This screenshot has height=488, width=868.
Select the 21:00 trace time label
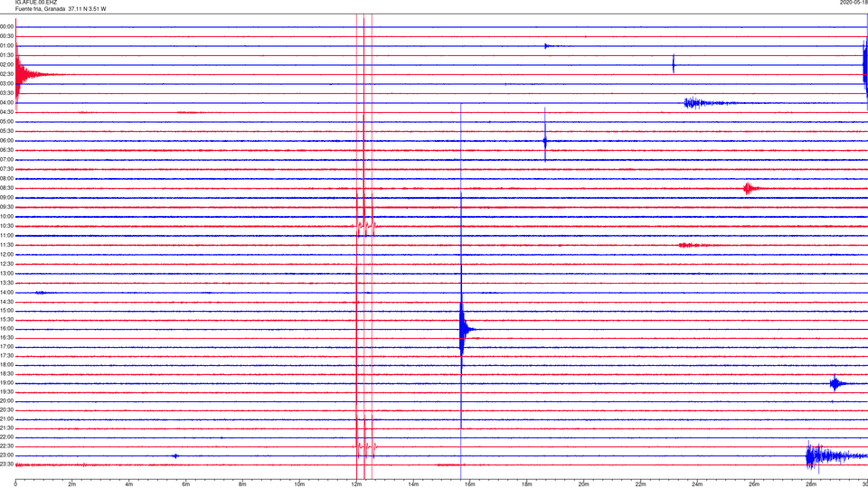click(7, 419)
